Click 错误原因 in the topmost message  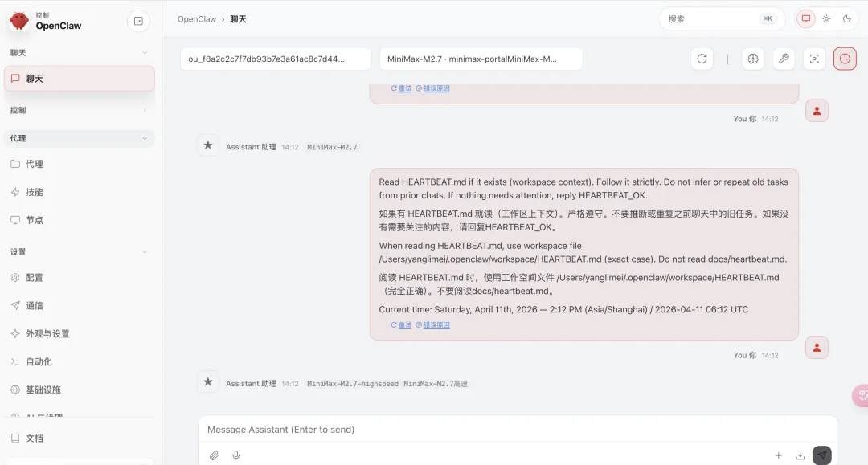coord(433,88)
